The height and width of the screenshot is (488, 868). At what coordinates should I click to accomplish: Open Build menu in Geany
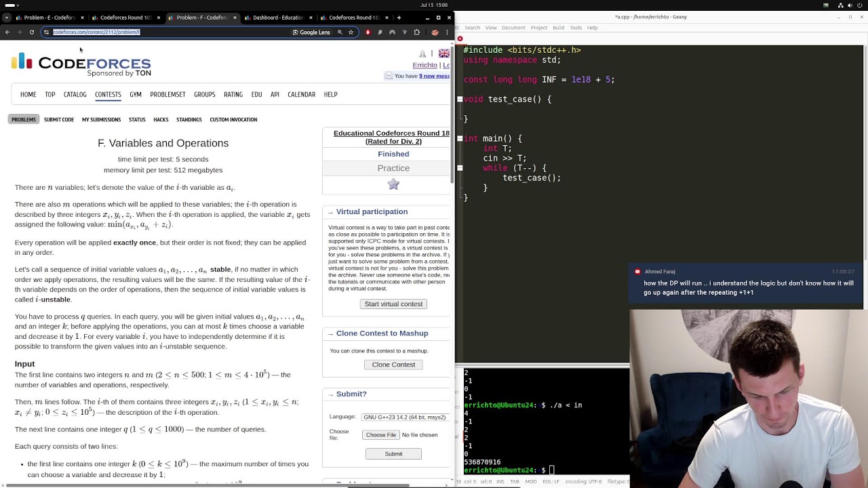click(558, 28)
